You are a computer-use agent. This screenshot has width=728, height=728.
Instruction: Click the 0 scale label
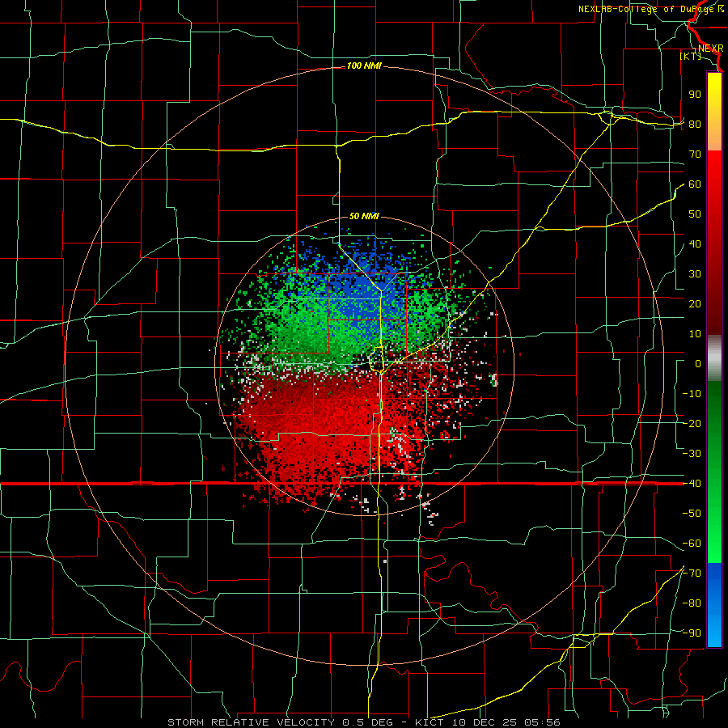[698, 364]
